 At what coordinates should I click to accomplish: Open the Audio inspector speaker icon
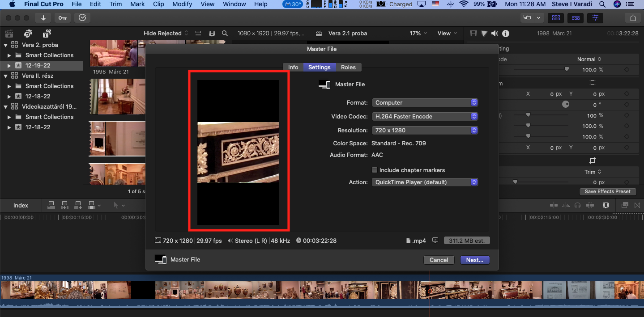495,34
